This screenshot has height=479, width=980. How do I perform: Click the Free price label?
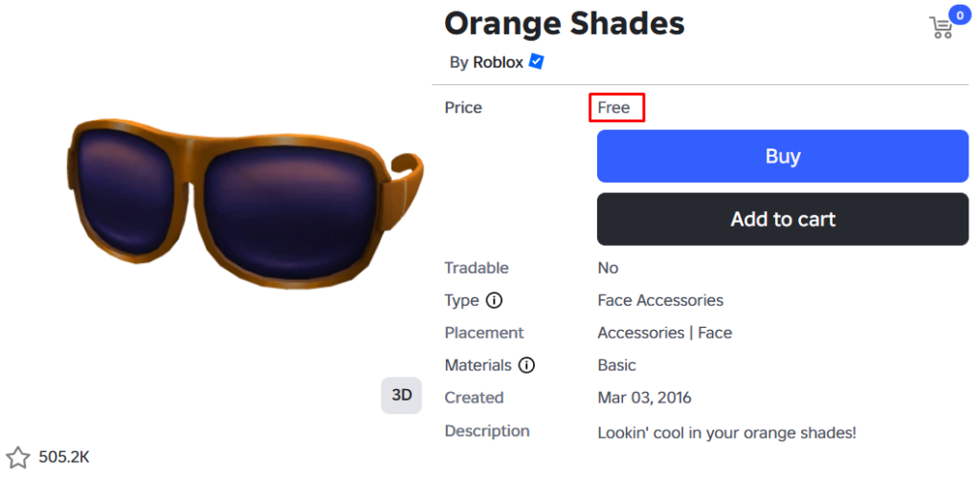pyautogui.click(x=614, y=107)
